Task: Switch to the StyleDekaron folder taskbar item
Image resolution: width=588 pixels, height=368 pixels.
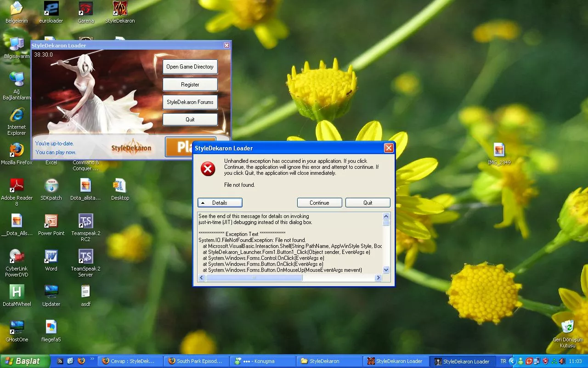Action: pyautogui.click(x=330, y=361)
